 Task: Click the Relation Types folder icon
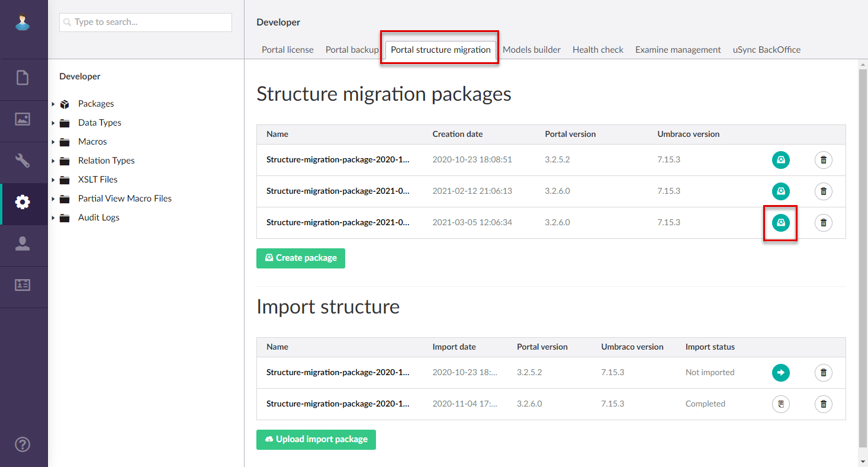65,161
